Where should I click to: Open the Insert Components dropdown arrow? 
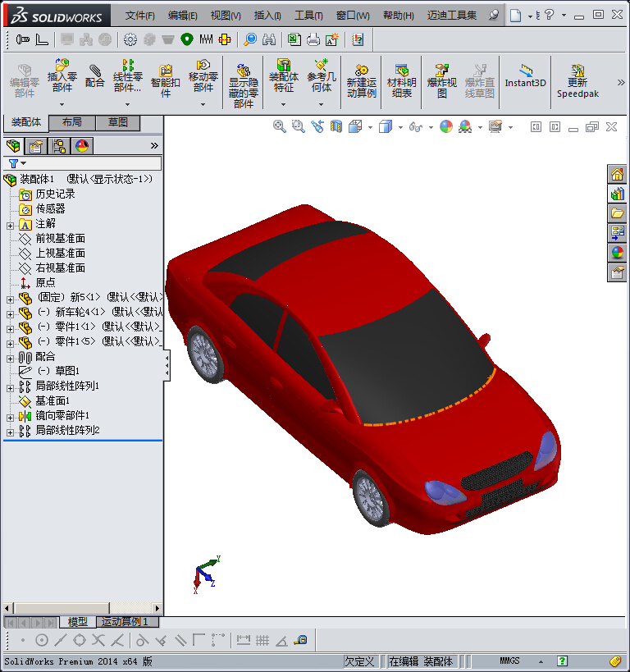pos(62,104)
